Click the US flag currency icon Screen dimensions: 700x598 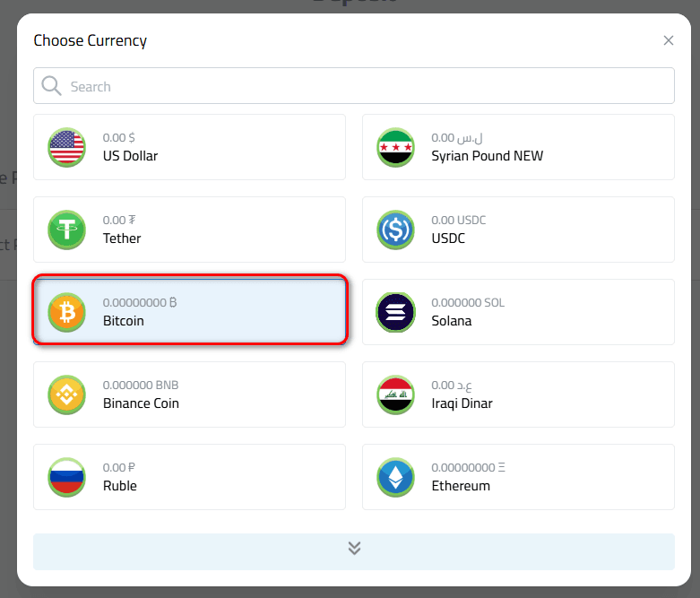click(67, 147)
